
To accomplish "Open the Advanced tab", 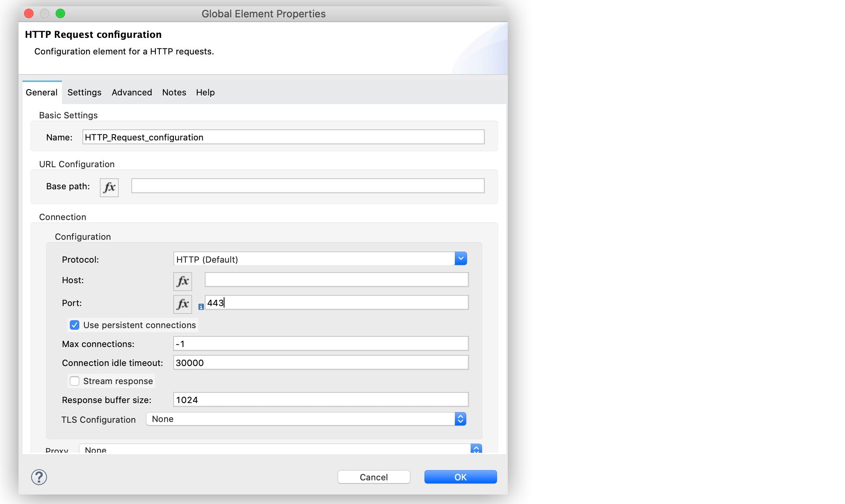I will 132,92.
